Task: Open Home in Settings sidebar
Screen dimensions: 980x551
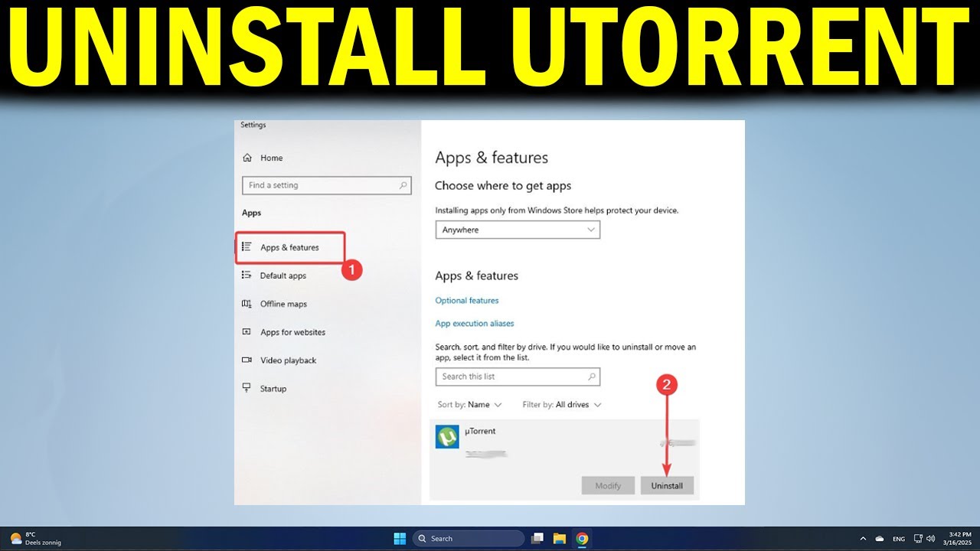Action: [263, 158]
